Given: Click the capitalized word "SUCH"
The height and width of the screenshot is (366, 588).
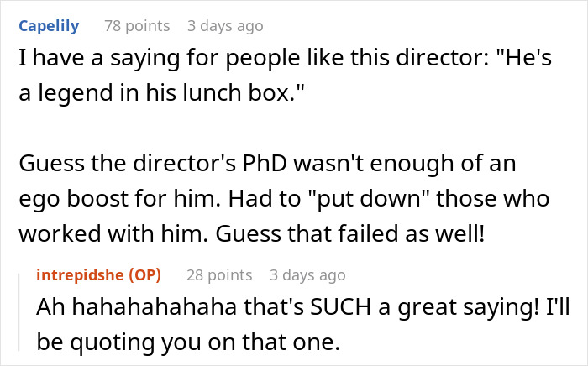Looking at the screenshot, I should [x=344, y=307].
